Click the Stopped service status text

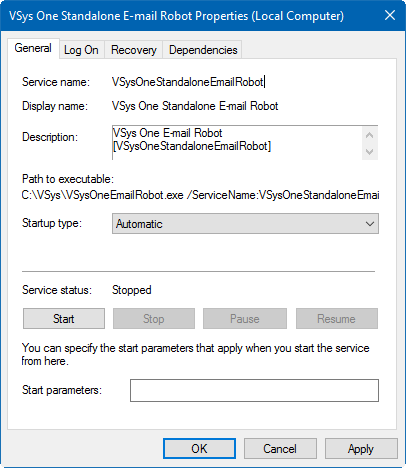(132, 290)
